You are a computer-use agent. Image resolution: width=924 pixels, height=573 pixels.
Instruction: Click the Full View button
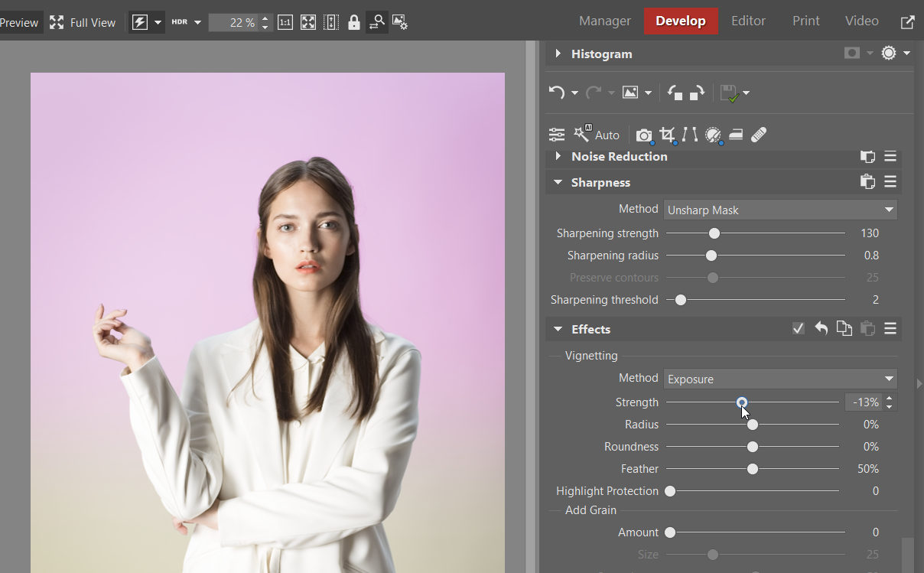(x=83, y=22)
